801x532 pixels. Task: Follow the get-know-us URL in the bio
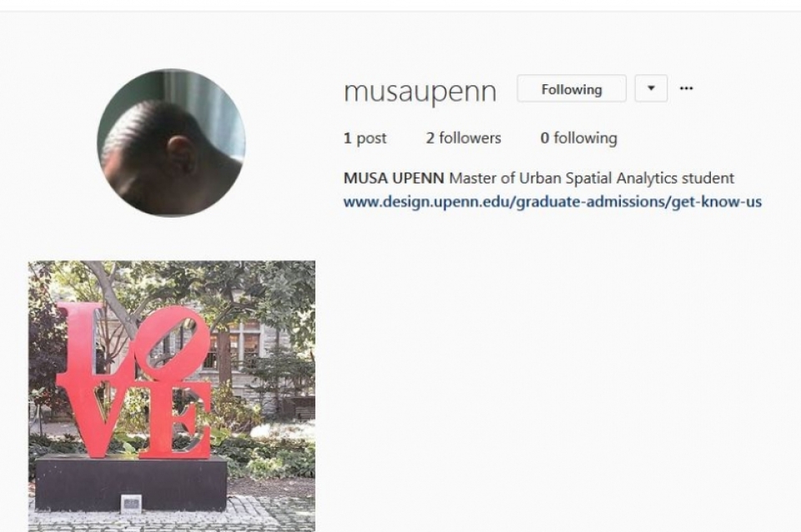(x=552, y=202)
